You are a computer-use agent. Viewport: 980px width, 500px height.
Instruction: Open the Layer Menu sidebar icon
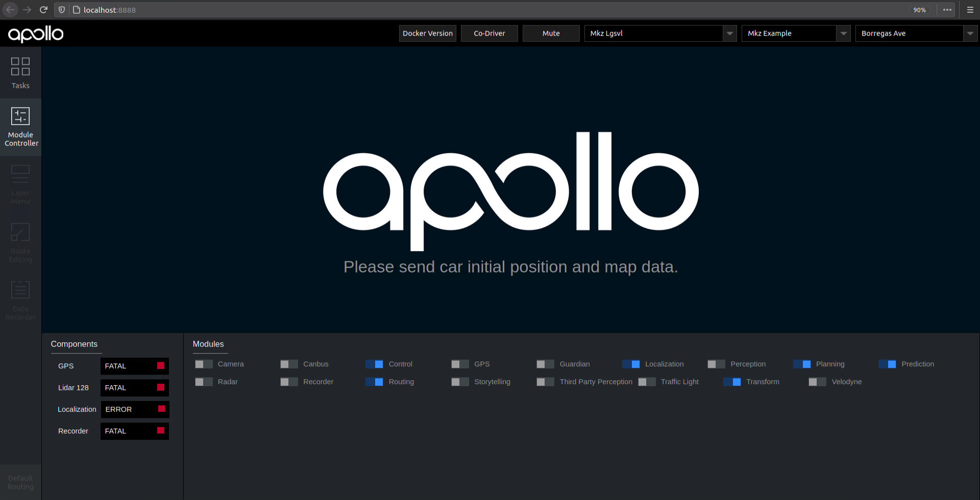(20, 185)
